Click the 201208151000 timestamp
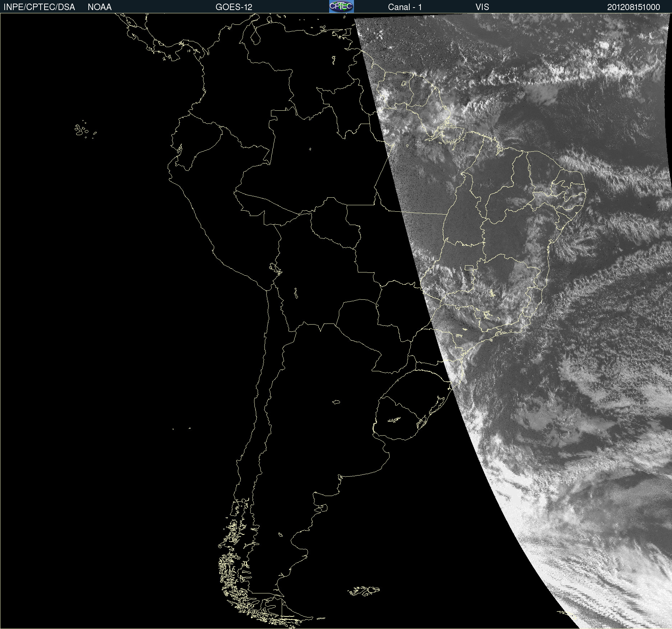The image size is (672, 629). (634, 7)
